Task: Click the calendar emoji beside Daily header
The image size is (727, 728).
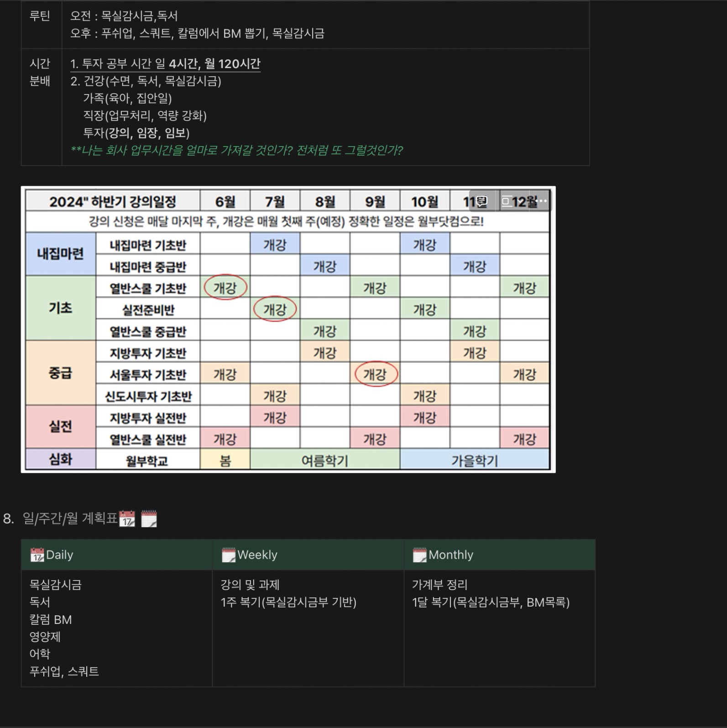Action: point(37,555)
